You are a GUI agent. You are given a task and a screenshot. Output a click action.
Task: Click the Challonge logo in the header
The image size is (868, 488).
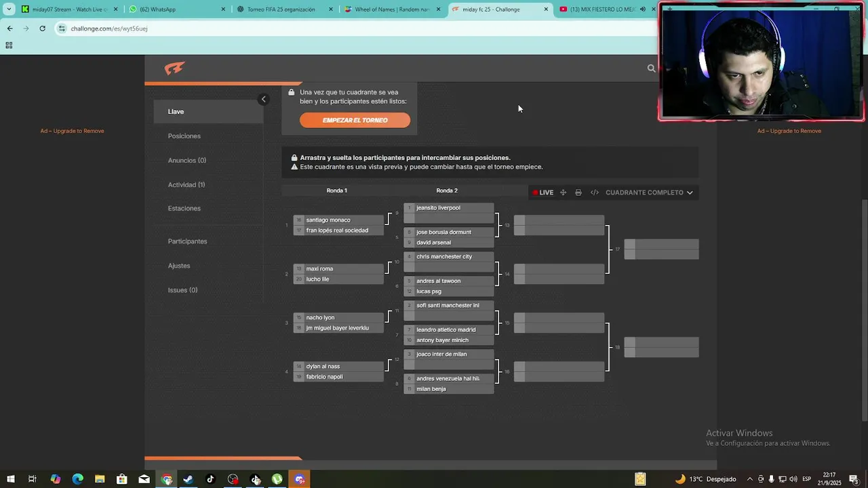click(174, 68)
